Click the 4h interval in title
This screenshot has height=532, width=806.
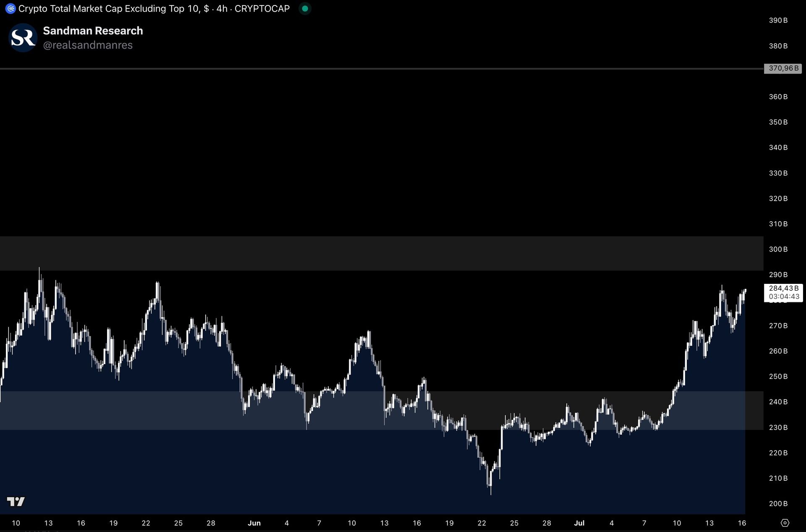click(222, 8)
